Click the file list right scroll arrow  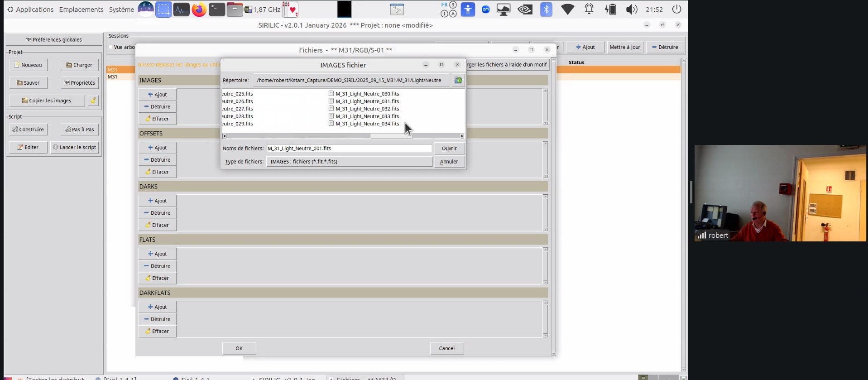pos(462,136)
